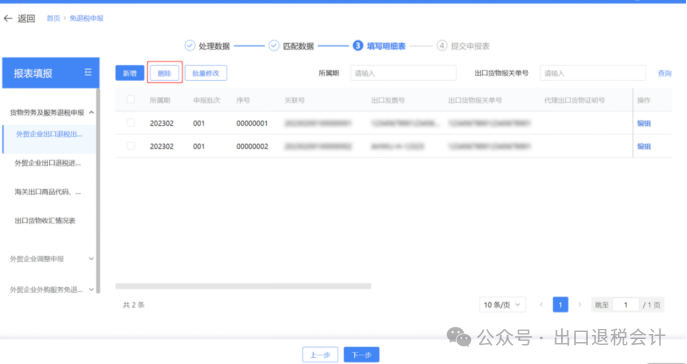The width and height of the screenshot is (687, 364).
Task: Click the horizontal table scrollbar
Action: tap(243, 286)
